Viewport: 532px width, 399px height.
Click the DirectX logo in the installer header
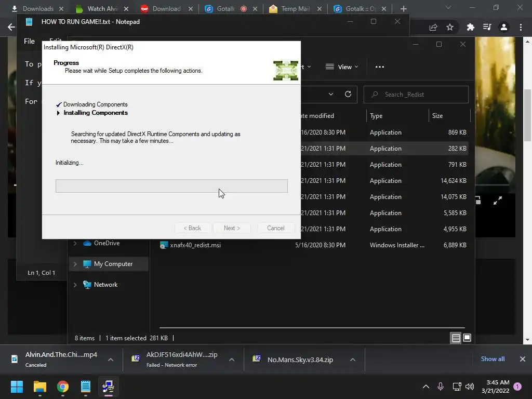click(286, 70)
